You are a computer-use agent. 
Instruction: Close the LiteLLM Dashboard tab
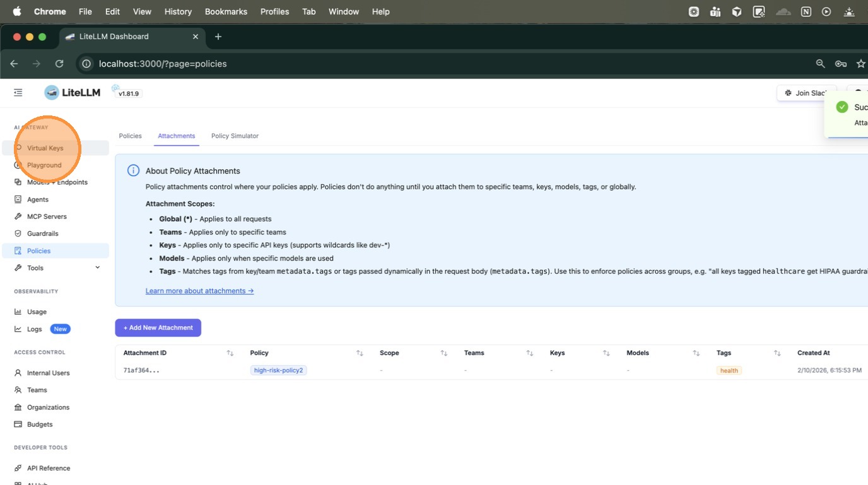click(196, 37)
